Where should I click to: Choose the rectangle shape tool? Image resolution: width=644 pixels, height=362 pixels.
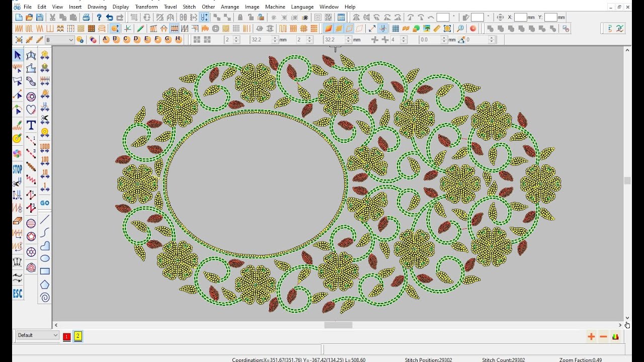pos(45,271)
